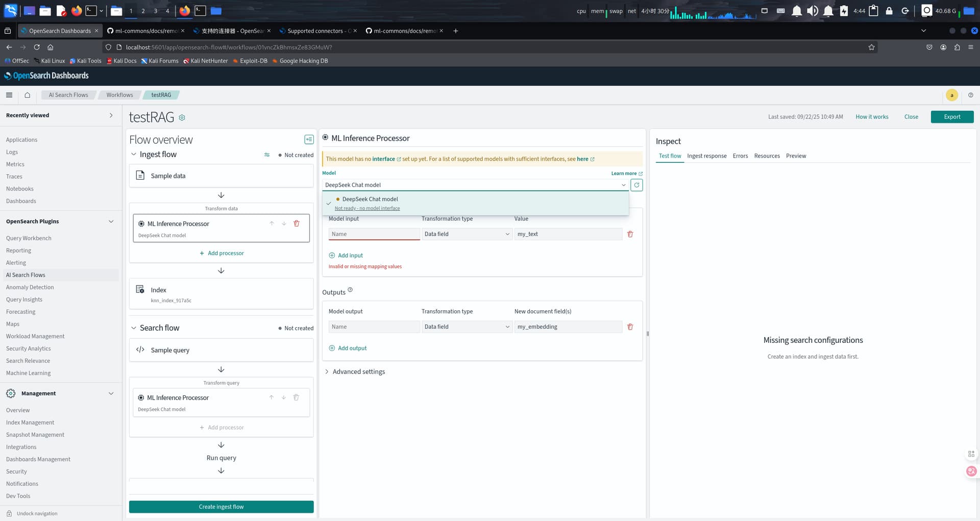Toggle the main navigation hamburger menu

9,95
